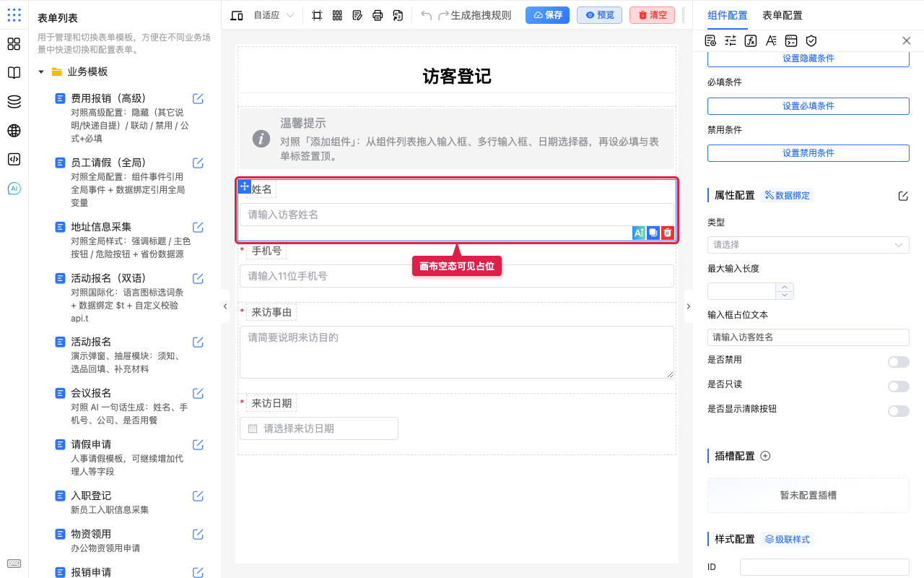Open the sliders settings config icon
924x578 pixels.
pyautogui.click(x=731, y=40)
